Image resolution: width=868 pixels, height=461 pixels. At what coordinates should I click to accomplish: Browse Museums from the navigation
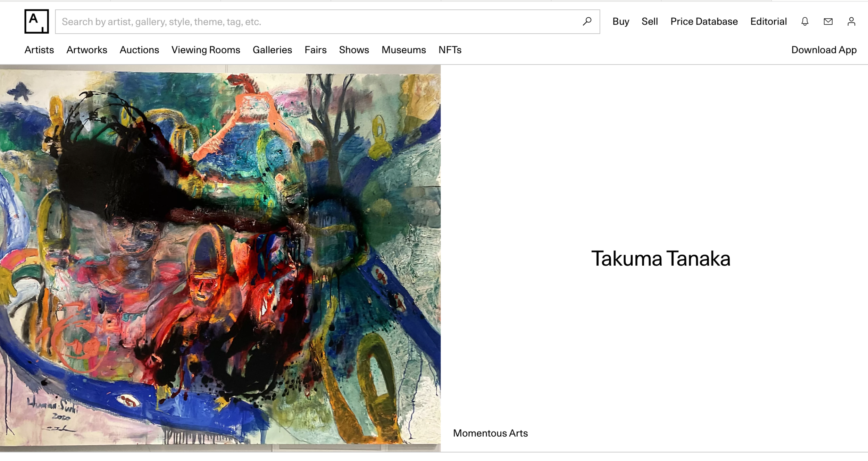click(x=403, y=50)
